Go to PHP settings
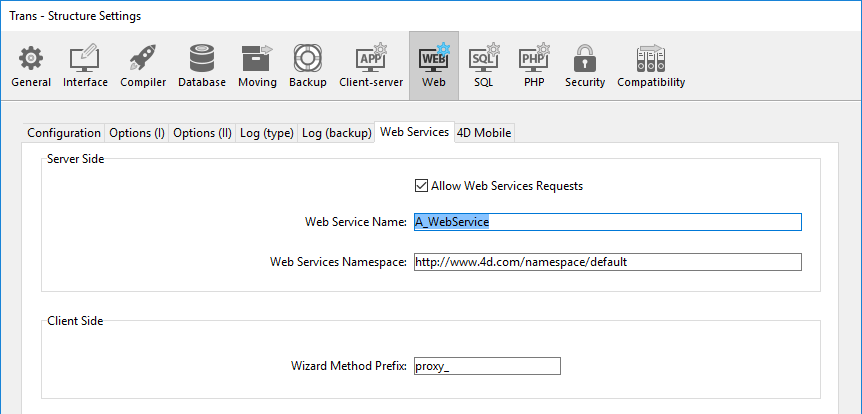 coord(534,66)
